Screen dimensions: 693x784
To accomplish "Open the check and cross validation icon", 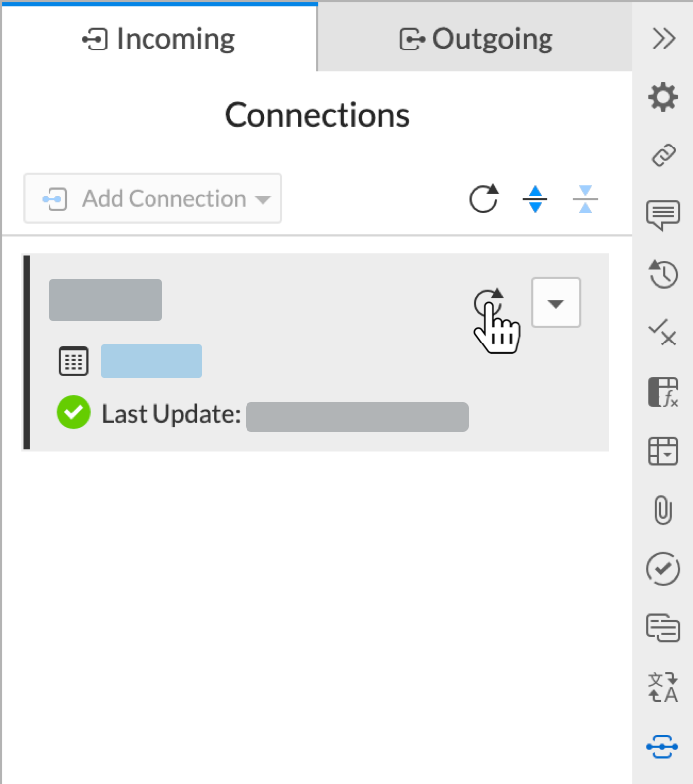I will tap(662, 332).
